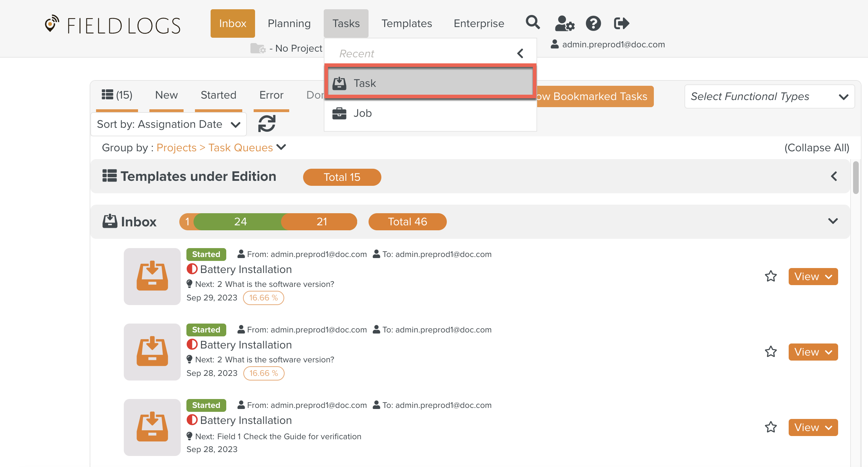The image size is (868, 467).
Task: Toggle bookmark star on third Battery task
Action: click(771, 427)
